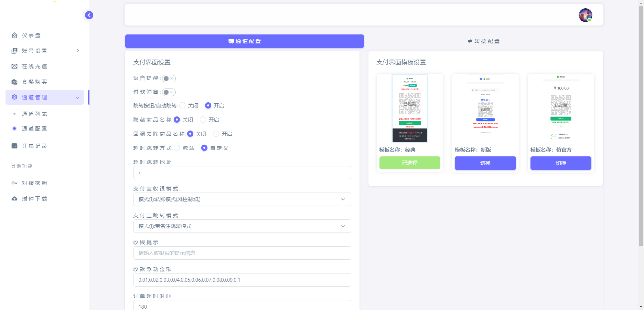Image resolution: width=644 pixels, height=310 pixels.
Task: Turn on the 付款弹窗 switch
Action: (169, 92)
